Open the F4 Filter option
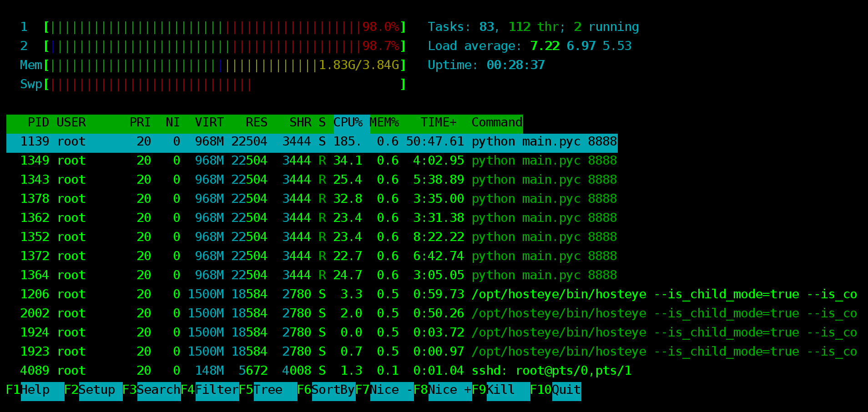Viewport: 868px width, 412px height. coord(210,391)
